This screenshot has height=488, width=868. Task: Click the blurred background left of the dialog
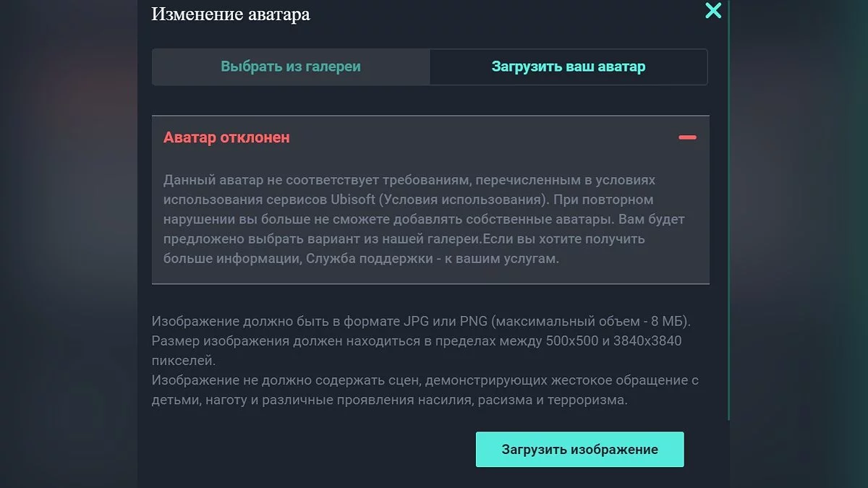click(69, 246)
